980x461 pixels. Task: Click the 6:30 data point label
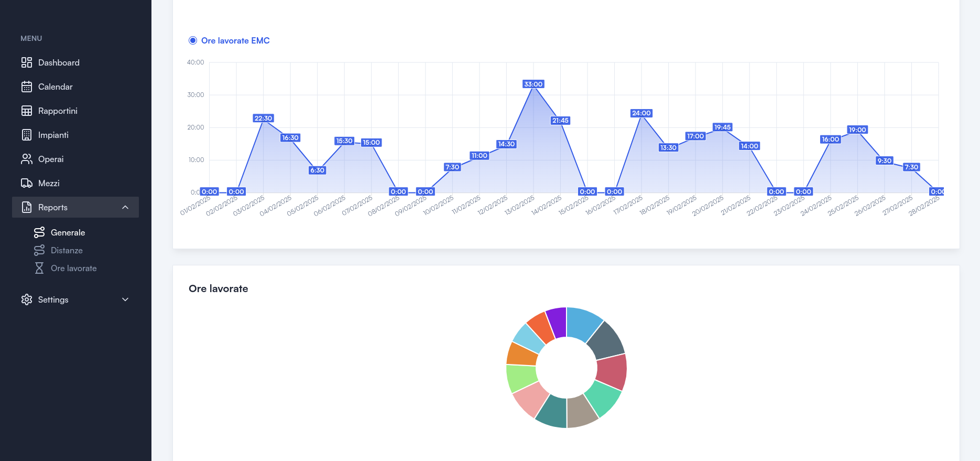[317, 170]
